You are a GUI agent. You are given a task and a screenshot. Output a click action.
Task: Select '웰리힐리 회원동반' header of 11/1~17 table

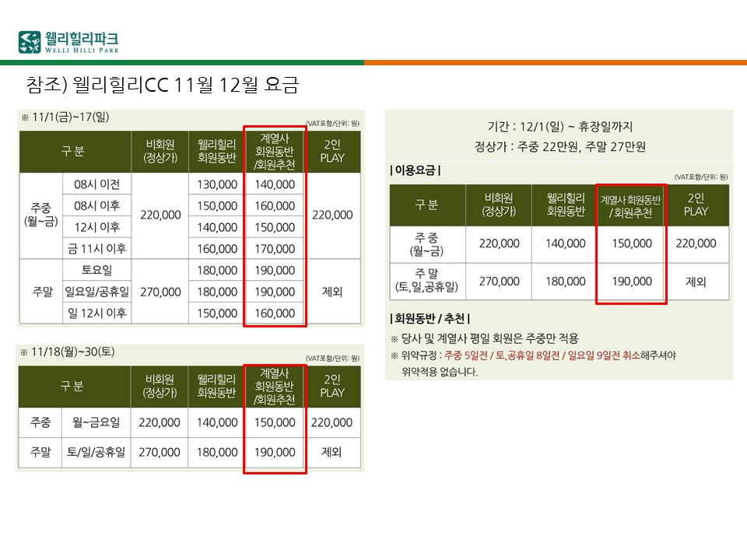coord(217,152)
